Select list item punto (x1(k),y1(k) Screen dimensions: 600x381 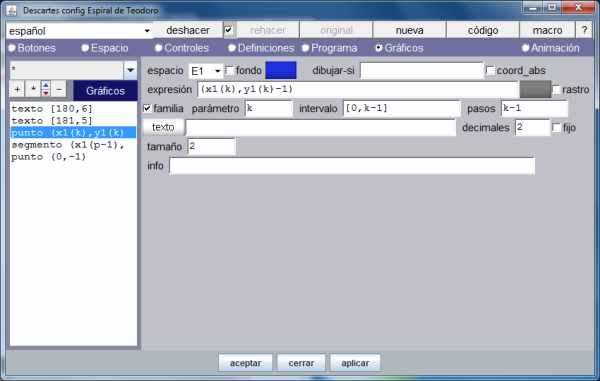click(73, 133)
